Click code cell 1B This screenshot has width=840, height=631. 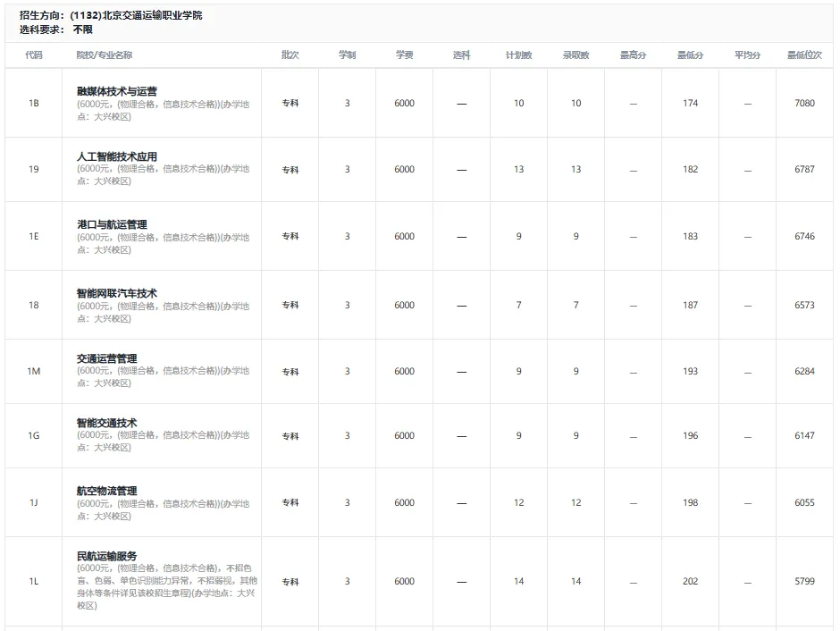(34, 103)
